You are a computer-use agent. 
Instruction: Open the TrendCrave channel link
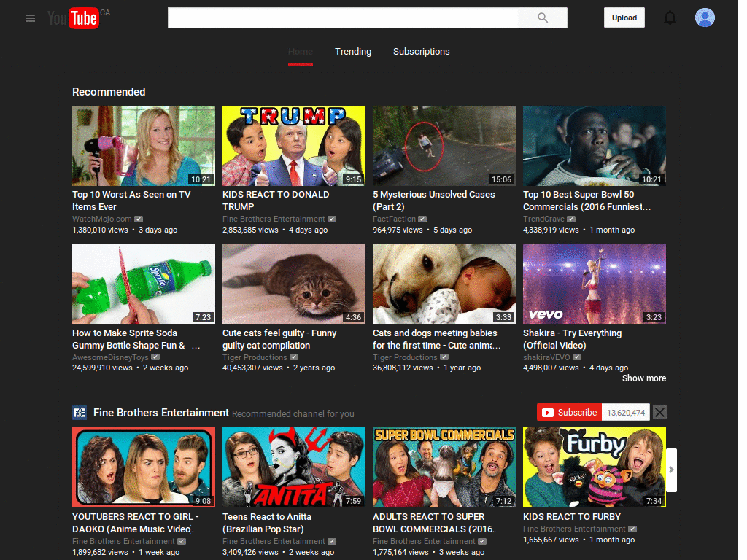point(543,219)
